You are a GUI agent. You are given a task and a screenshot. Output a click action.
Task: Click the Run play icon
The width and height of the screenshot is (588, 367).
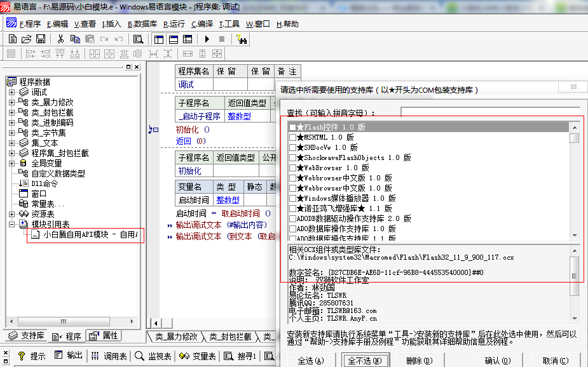(x=207, y=39)
